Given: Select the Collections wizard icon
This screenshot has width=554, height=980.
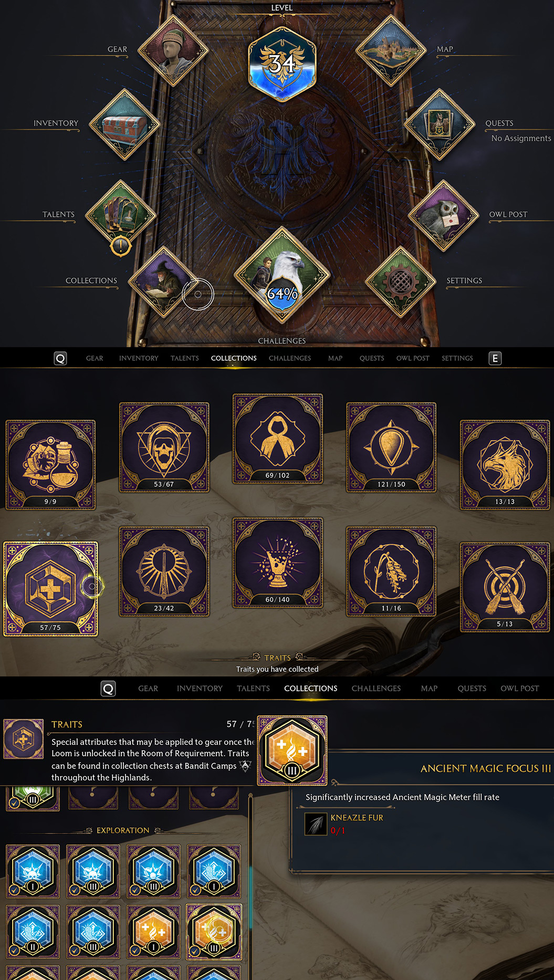Looking at the screenshot, I should [x=163, y=282].
